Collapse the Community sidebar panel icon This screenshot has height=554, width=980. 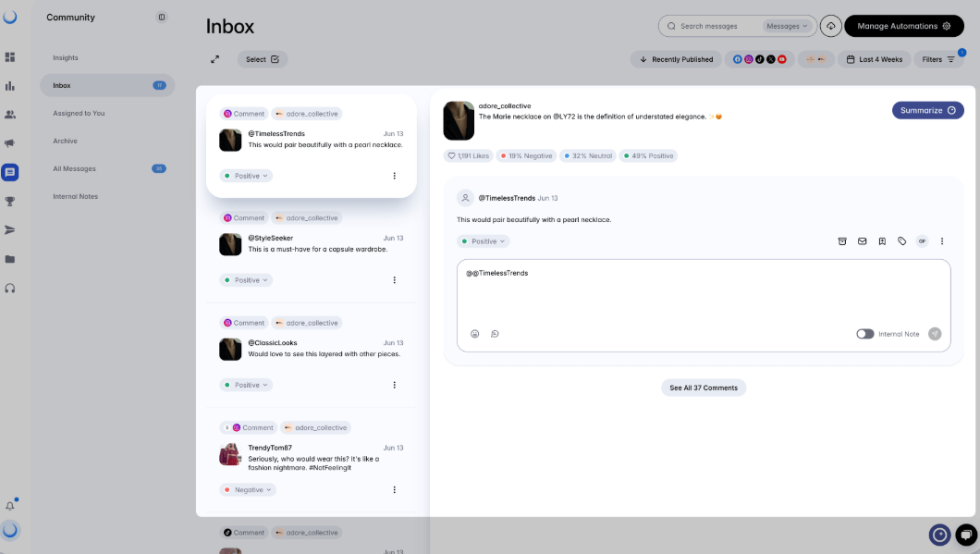(162, 18)
